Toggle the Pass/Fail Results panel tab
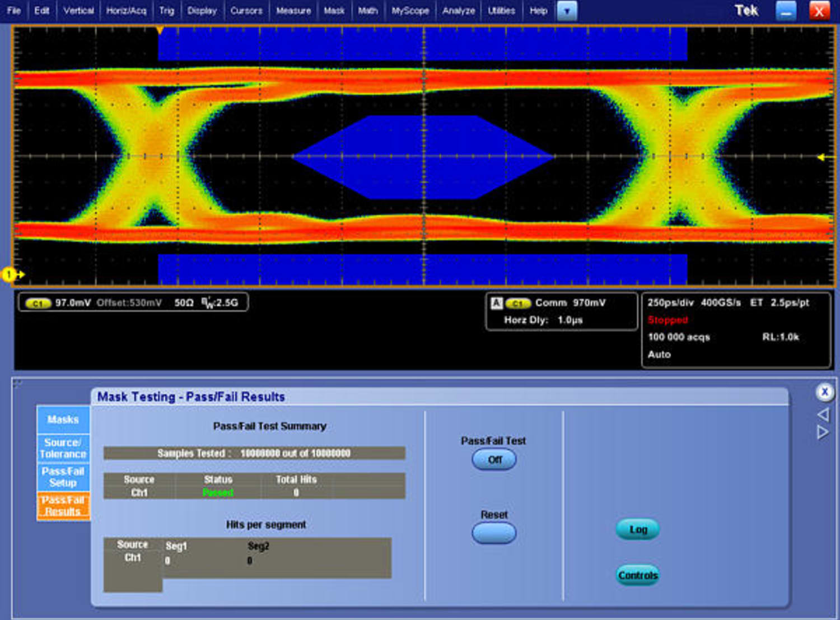Image resolution: width=840 pixels, height=620 pixels. (63, 506)
